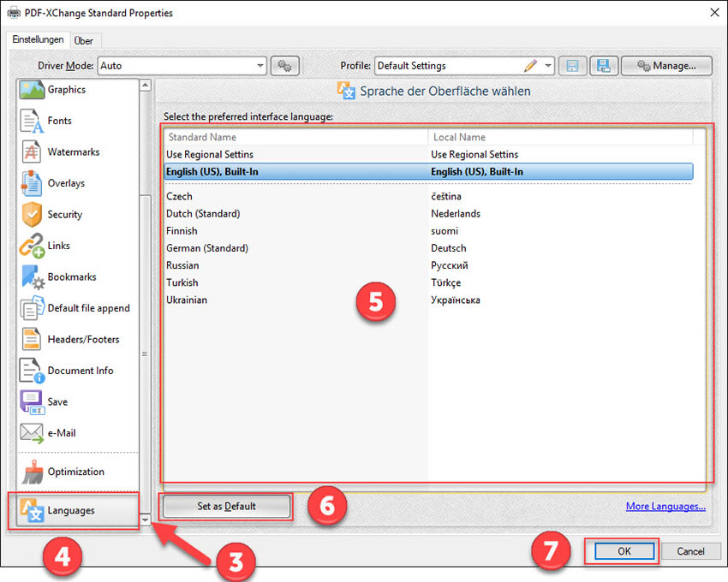728x582 pixels.
Task: Open the Bookmarks settings icon
Action: pos(32,276)
